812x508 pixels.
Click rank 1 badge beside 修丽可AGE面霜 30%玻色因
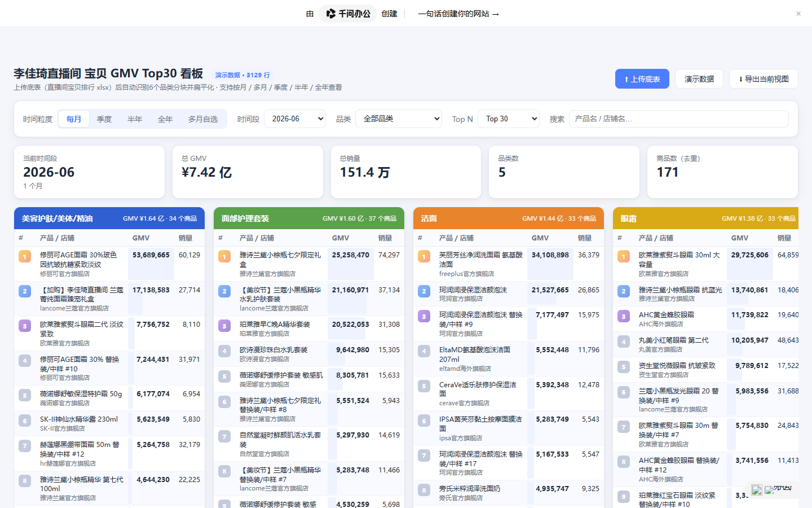coord(25,257)
